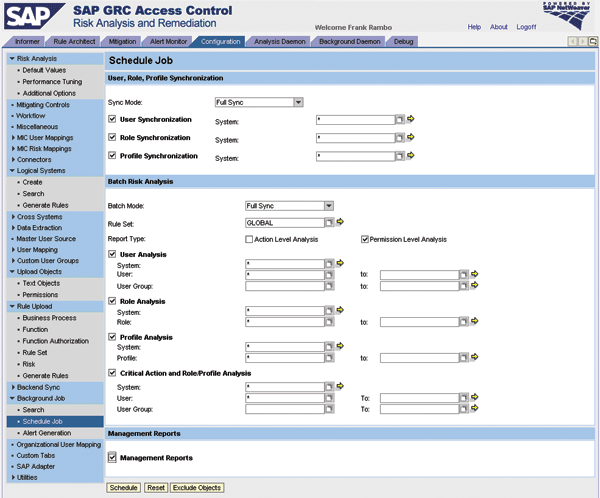600x498 pixels.
Task: Toggle the Management Reports checkbox
Action: pos(112,458)
